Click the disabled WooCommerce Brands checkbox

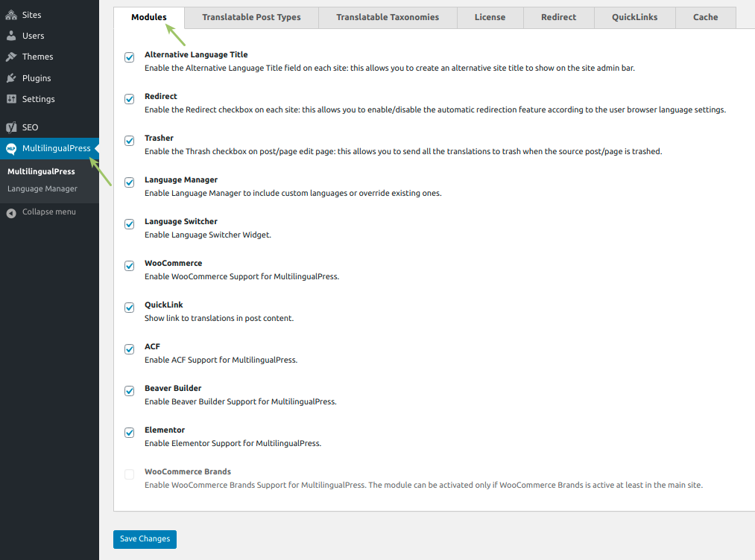click(x=130, y=474)
